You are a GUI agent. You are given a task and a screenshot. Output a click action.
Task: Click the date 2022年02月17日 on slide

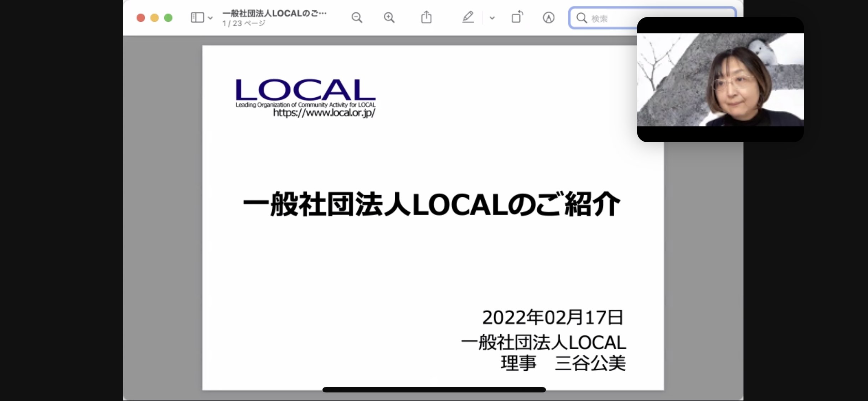[x=553, y=317]
